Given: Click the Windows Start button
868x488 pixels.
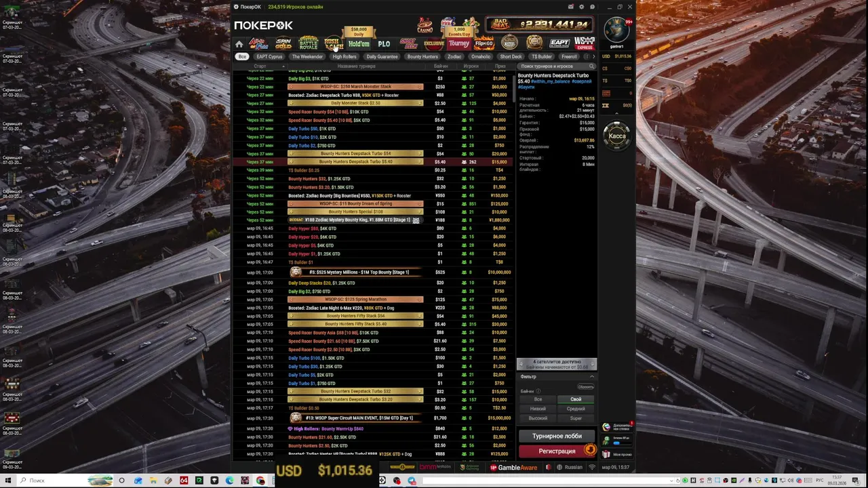Looking at the screenshot, I should pyautogui.click(x=7, y=481).
